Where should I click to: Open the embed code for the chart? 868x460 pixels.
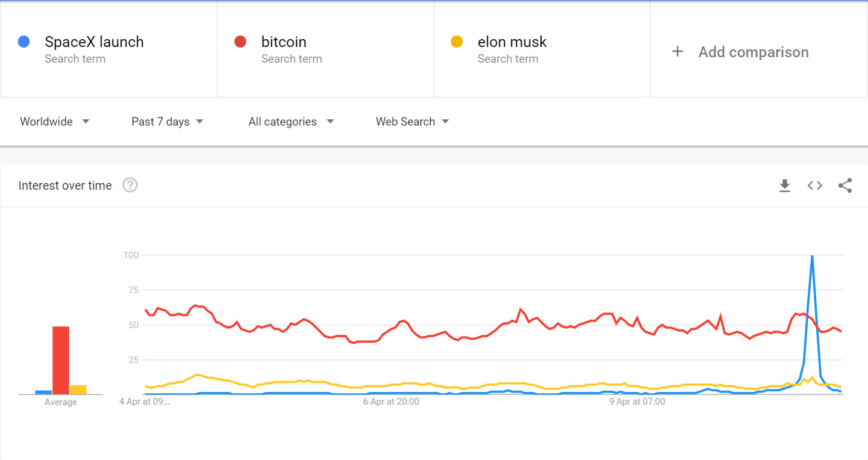(814, 185)
